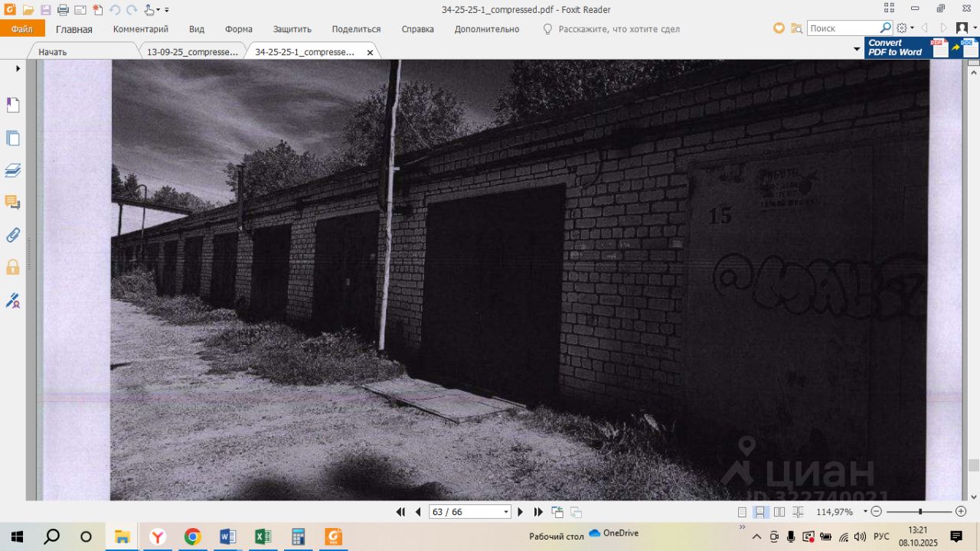Click the orange Файл button
980x551 pixels.
pos(22,29)
